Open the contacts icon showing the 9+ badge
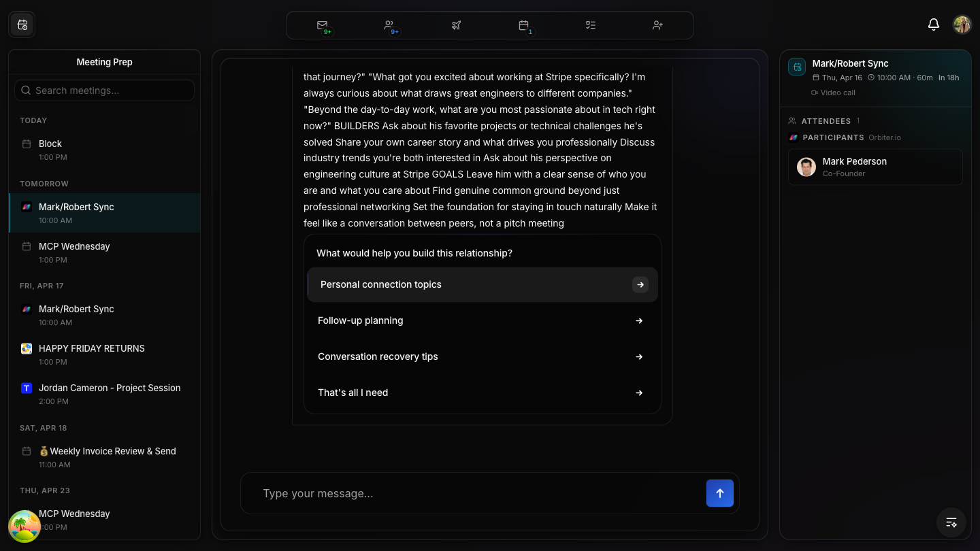Image resolution: width=980 pixels, height=551 pixels. (x=389, y=24)
